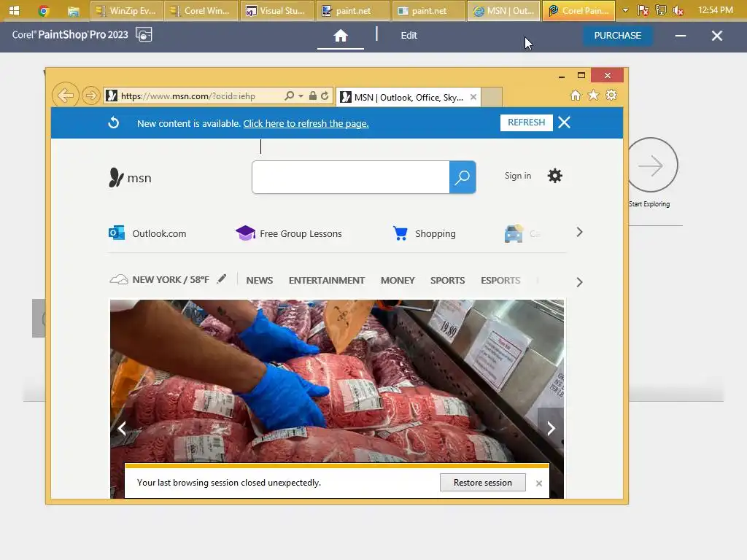Click the Restore session button
Screen dimensions: 747x560
point(483,483)
